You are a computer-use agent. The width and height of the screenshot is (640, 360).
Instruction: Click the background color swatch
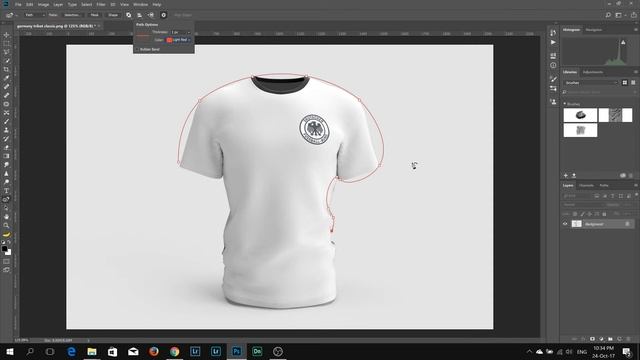(x=9, y=253)
